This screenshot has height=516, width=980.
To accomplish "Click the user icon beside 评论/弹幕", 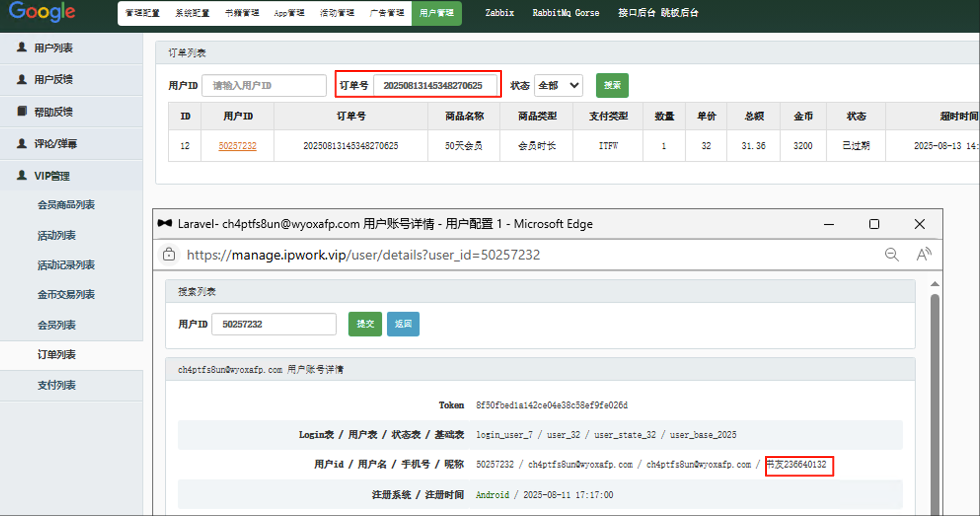I will click(22, 144).
